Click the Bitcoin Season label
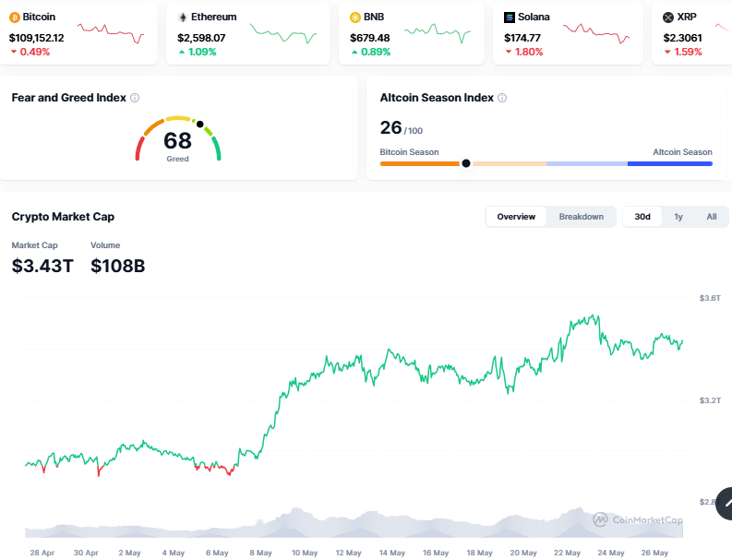The height and width of the screenshot is (560, 732). [409, 152]
